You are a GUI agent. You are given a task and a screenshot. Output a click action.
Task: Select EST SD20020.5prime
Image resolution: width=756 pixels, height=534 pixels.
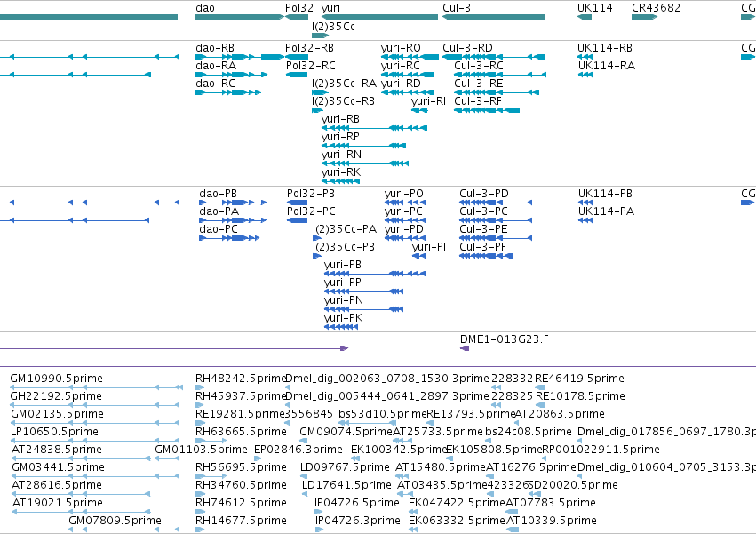pos(573,485)
